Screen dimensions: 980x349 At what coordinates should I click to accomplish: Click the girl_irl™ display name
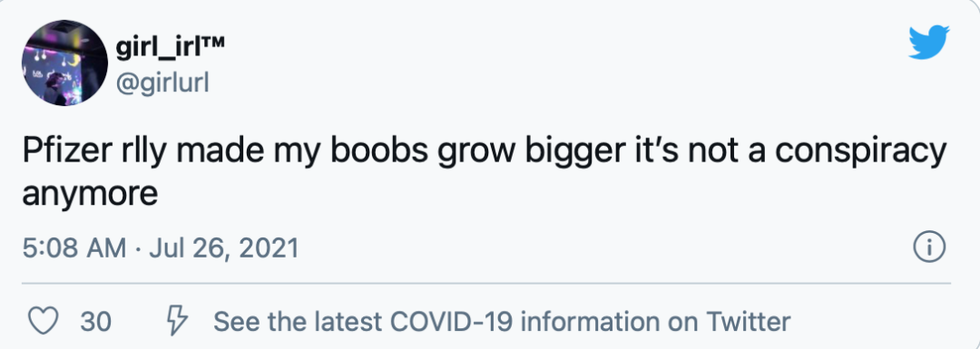170,47
